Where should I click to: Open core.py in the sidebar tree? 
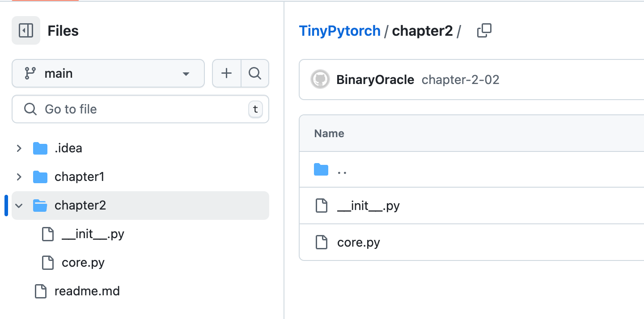[x=83, y=263]
